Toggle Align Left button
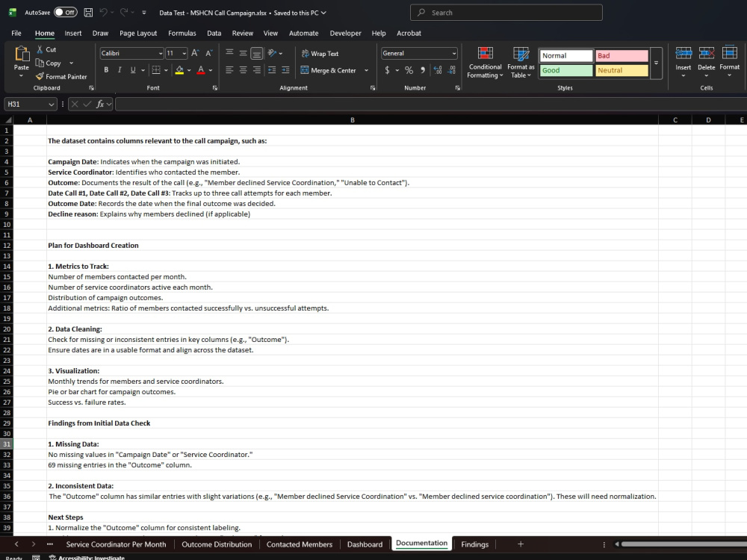The image size is (747, 560). 229,70
